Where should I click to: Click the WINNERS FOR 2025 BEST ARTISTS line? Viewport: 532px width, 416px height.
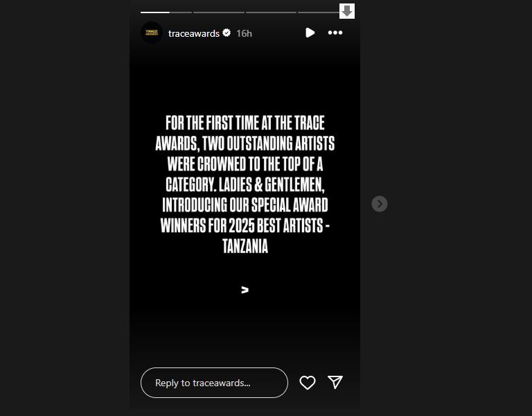coord(245,225)
